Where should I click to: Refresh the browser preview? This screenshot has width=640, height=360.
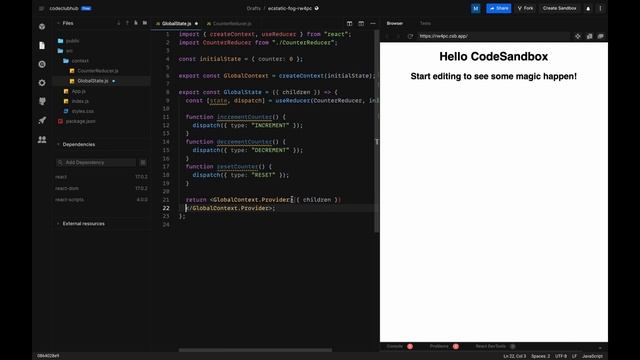tap(410, 36)
